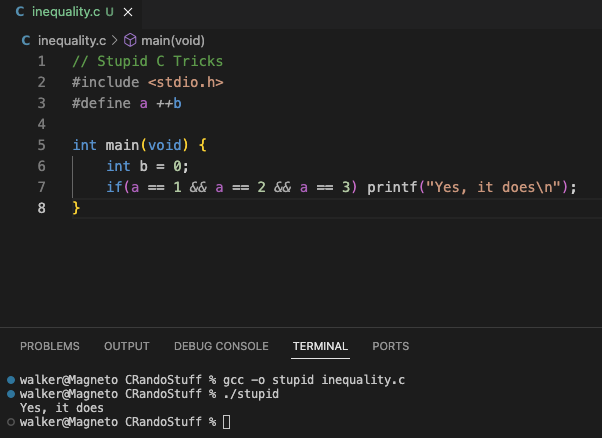Screen dimensions: 602x438
Task: Click the closing brace on line 8
Action: coord(76,208)
